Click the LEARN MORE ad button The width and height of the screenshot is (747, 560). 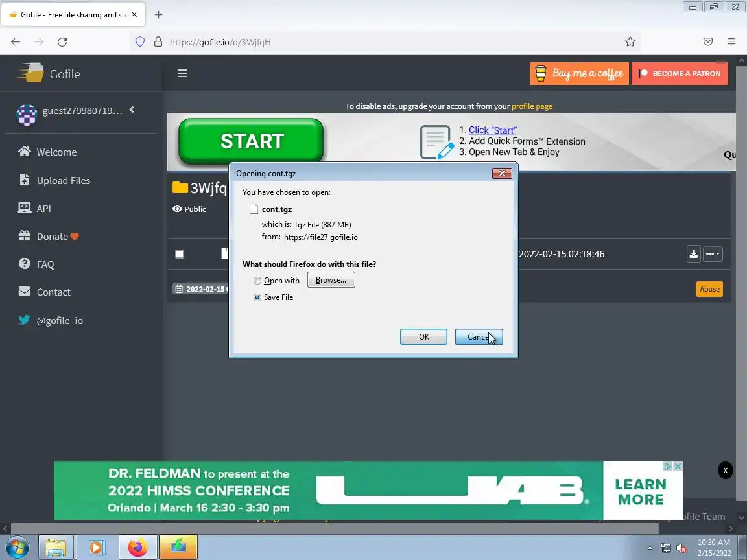point(641,491)
